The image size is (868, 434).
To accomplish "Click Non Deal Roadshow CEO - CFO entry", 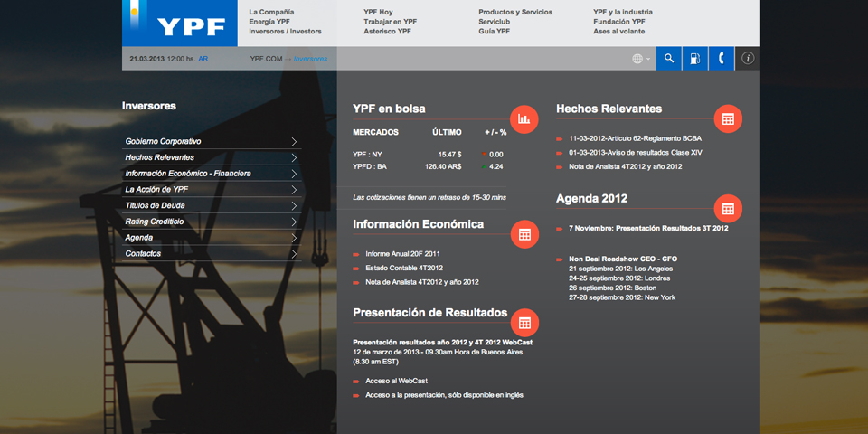I will pyautogui.click(x=623, y=259).
